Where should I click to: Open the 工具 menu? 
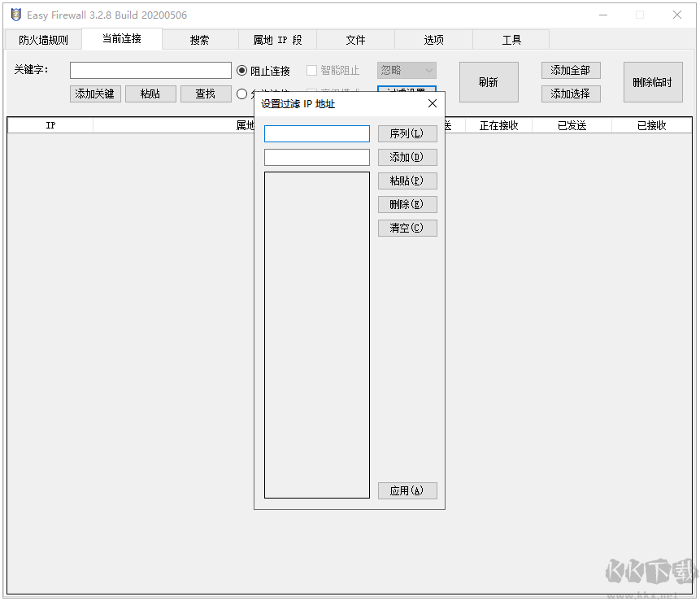click(x=511, y=39)
